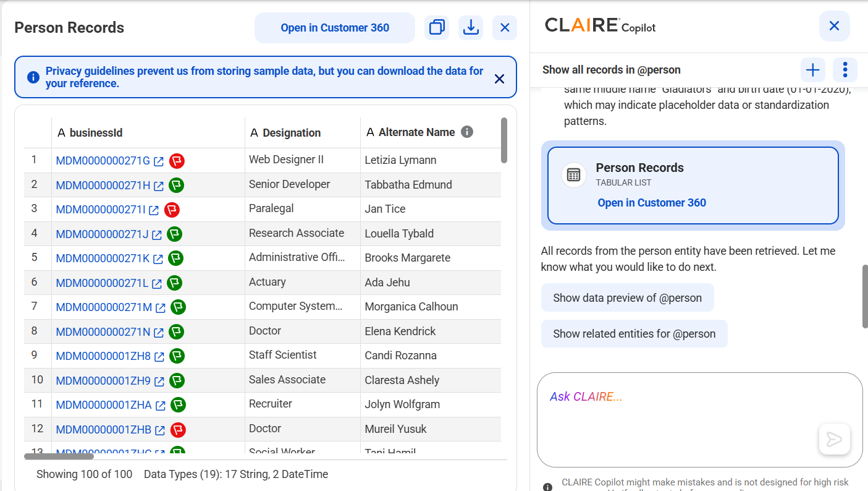868x491 pixels.
Task: Click the table horizontal scrollbar thumb
Action: coord(59,456)
